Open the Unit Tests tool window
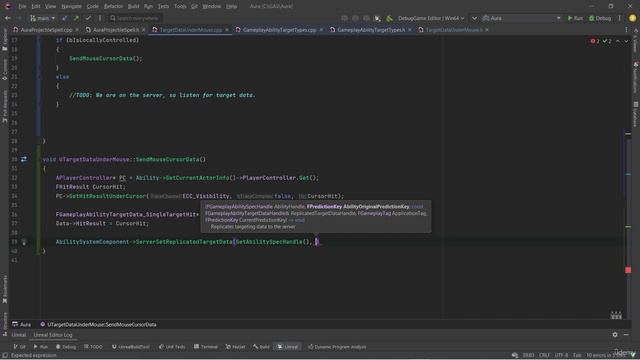This screenshot has height=360, width=640. (x=172, y=347)
